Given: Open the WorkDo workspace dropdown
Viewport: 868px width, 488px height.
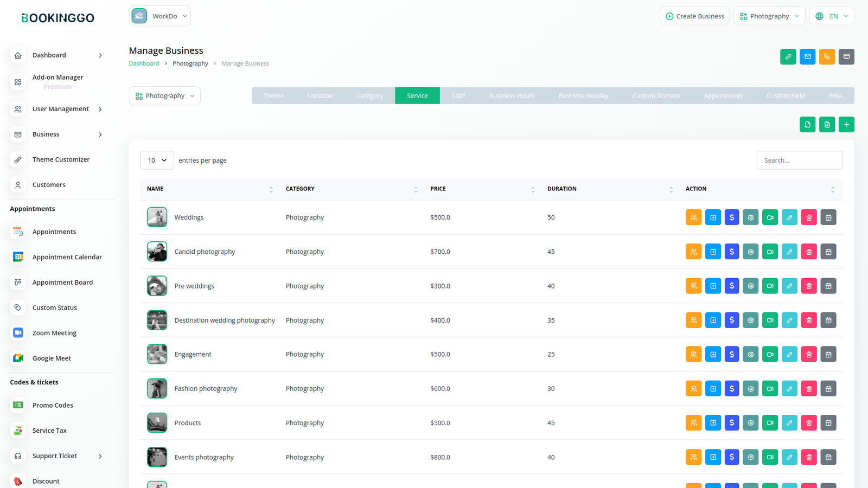Looking at the screenshot, I should [x=159, y=16].
